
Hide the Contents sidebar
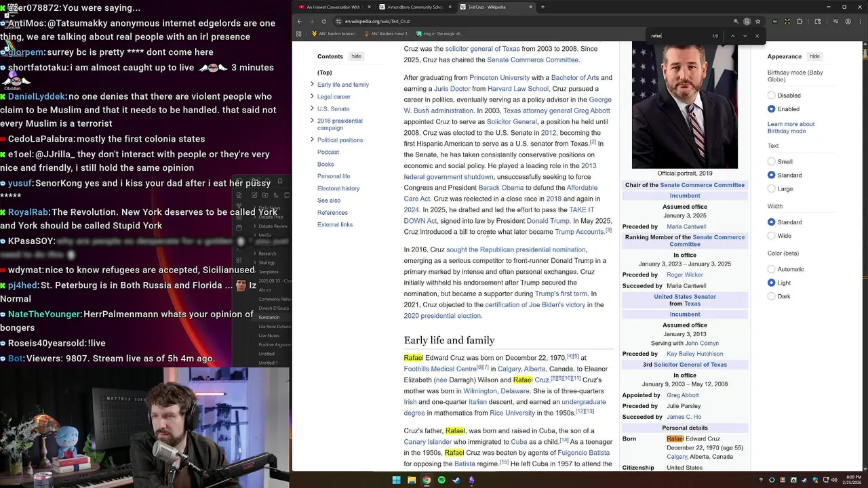point(356,56)
